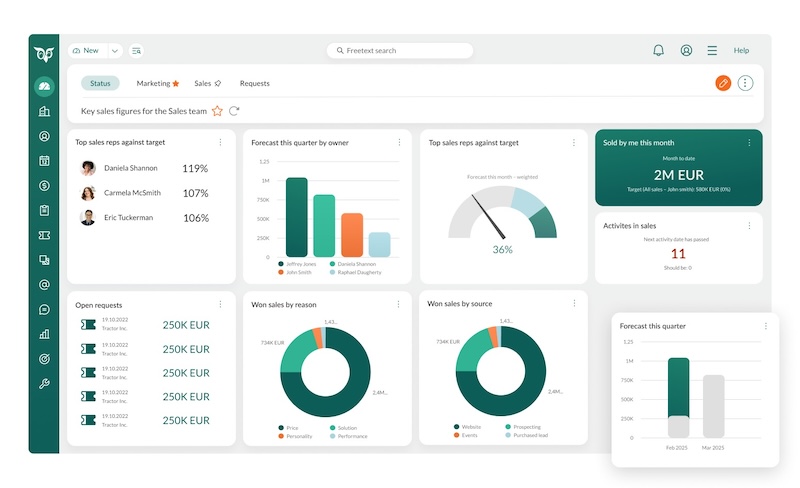Click the Help link
Viewport: 800px width, 488px height.
point(741,50)
